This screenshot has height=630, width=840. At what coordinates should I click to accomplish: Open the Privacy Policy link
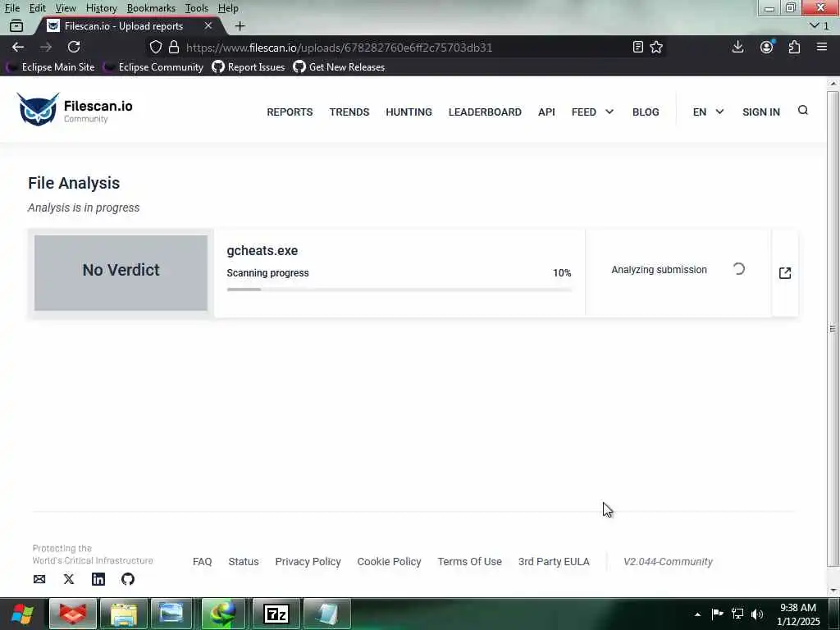coord(308,561)
